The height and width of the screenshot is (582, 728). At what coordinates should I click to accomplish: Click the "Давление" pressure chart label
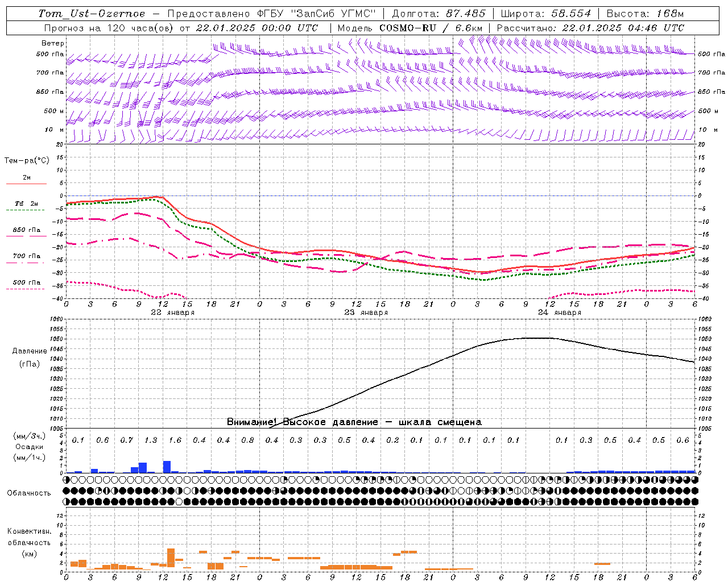click(30, 351)
